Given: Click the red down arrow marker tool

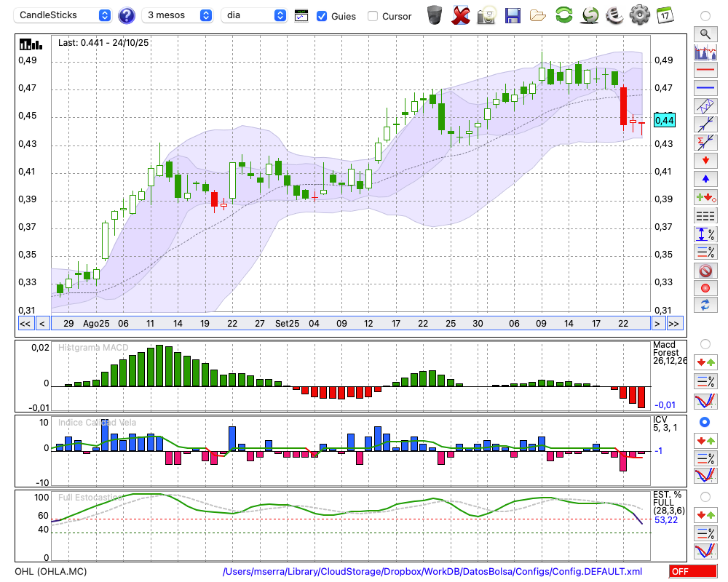Looking at the screenshot, I should point(705,161).
